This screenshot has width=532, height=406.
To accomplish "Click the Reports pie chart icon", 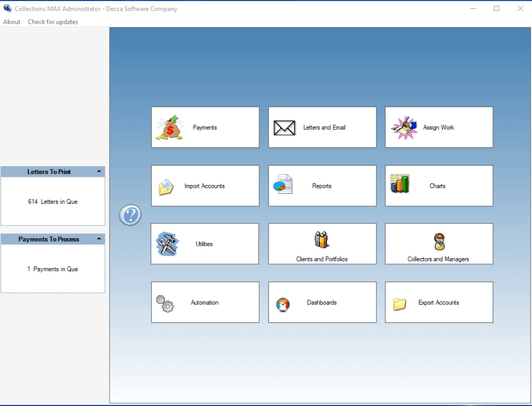I will (283, 184).
